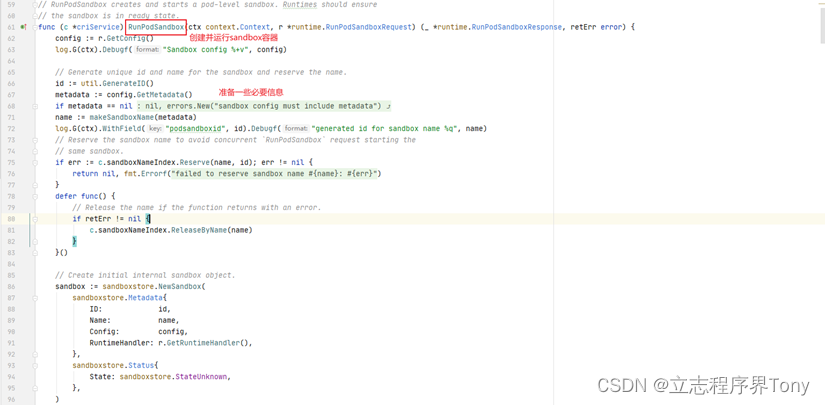Viewport: 825px width, 405px height.
Task: Click the 'key:' inlay hint on line 72
Action: pyautogui.click(x=155, y=129)
